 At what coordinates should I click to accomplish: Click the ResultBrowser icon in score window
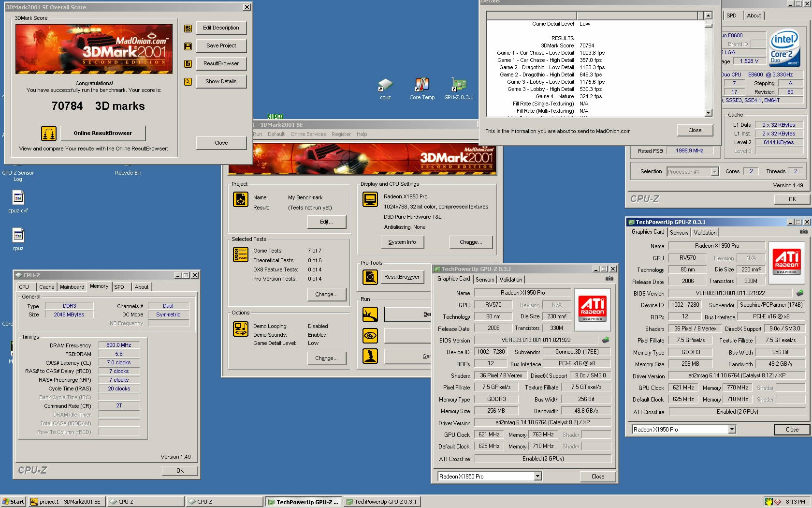pyautogui.click(x=188, y=64)
